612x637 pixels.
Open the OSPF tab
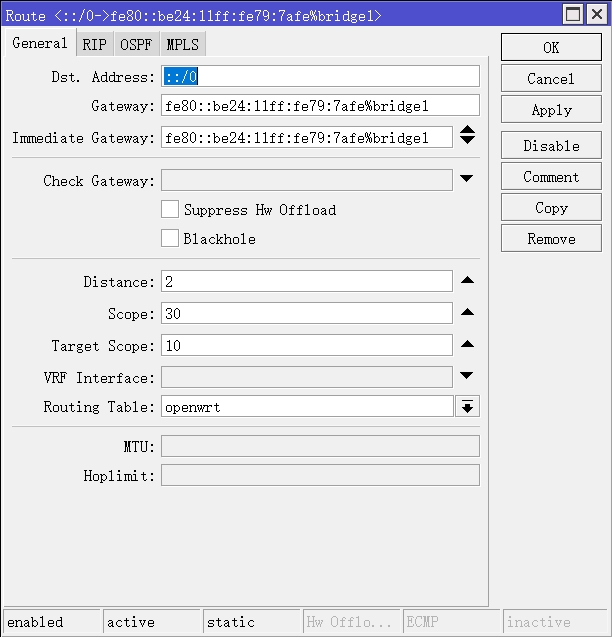tap(136, 44)
